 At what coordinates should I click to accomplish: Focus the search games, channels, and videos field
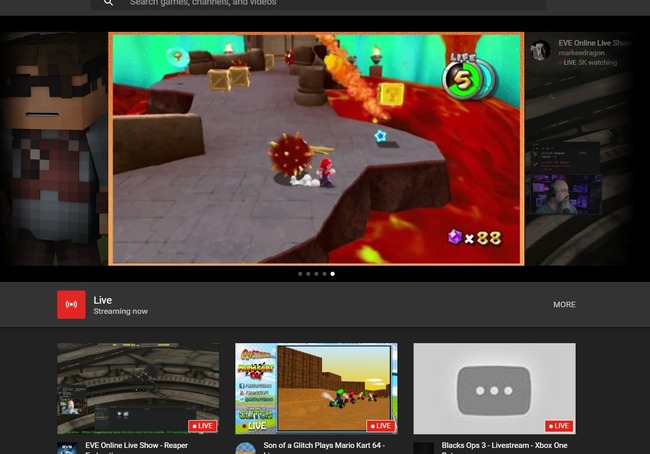[318, 3]
